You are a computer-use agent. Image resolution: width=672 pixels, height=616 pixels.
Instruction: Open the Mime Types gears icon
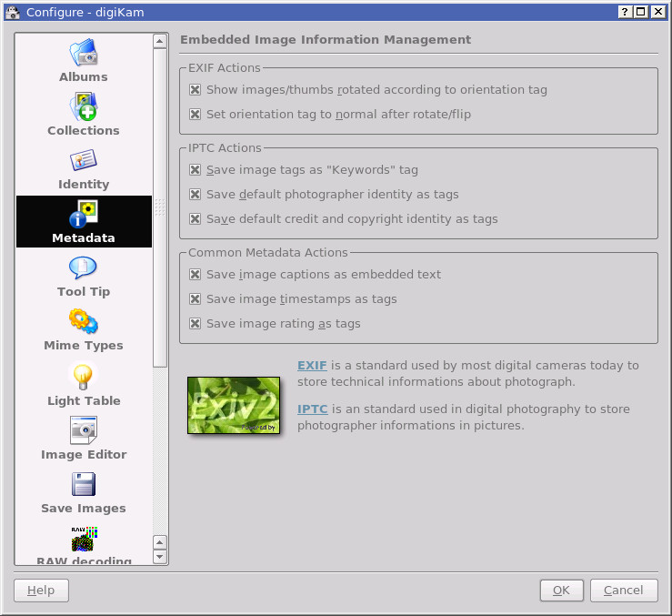tap(84, 321)
